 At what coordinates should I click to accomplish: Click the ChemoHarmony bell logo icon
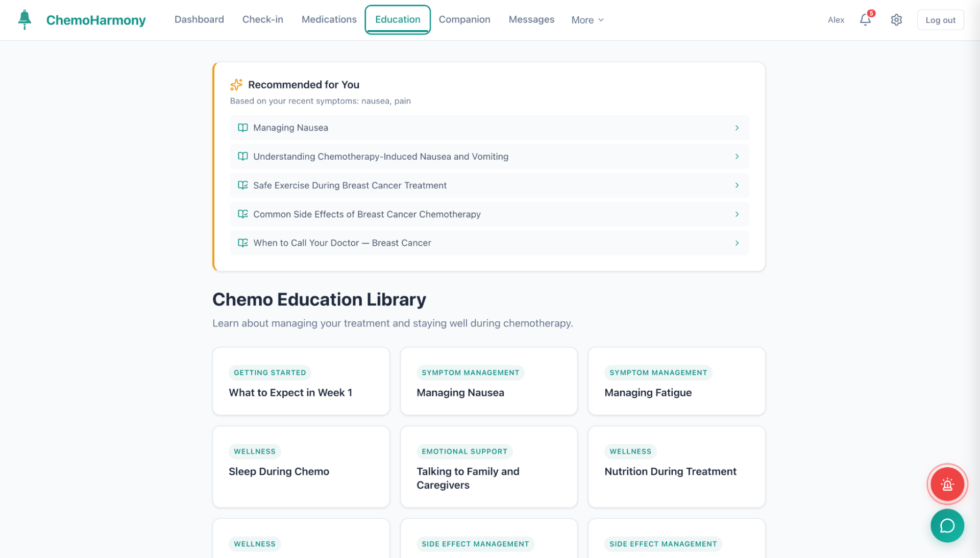click(24, 19)
